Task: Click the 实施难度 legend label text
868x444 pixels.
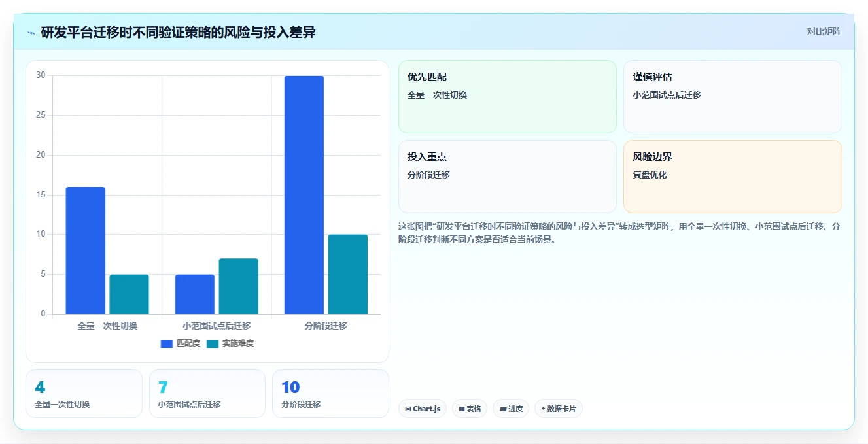Action: point(237,343)
